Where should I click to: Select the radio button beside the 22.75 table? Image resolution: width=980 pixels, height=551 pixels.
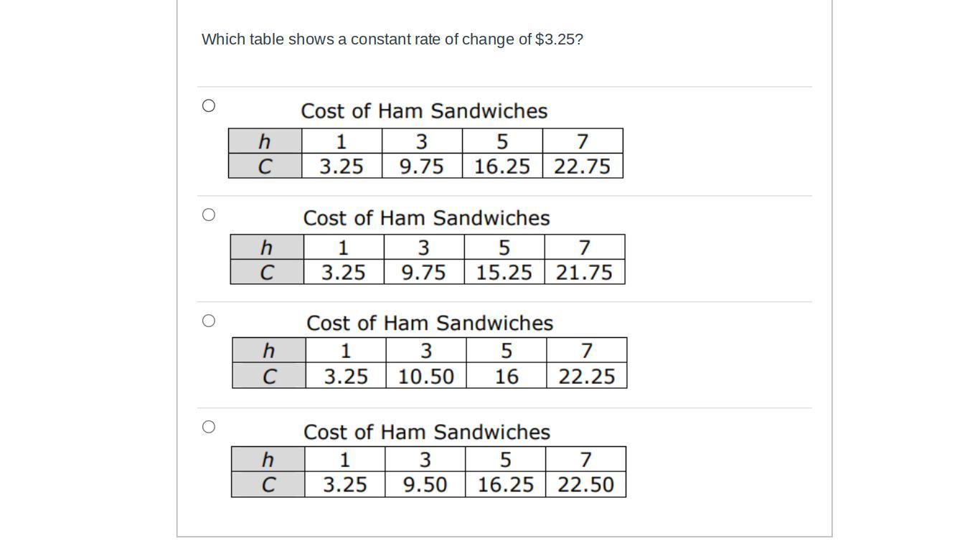(209, 105)
